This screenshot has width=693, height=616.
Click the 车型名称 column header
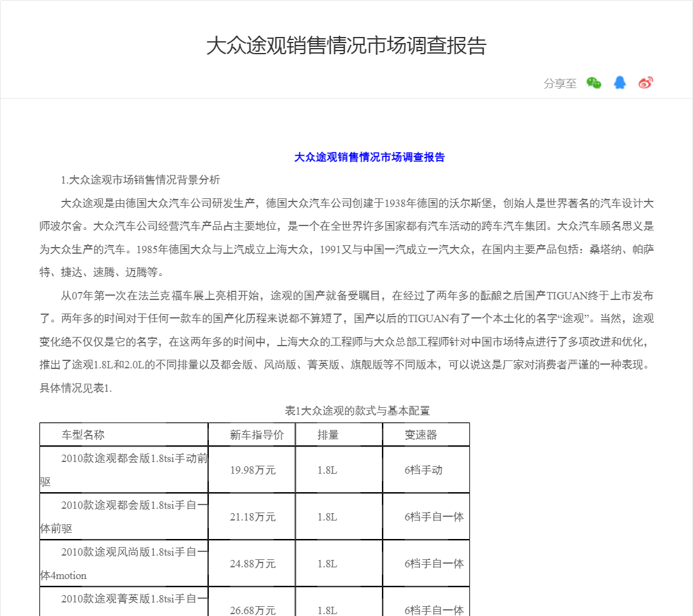pyautogui.click(x=124, y=435)
